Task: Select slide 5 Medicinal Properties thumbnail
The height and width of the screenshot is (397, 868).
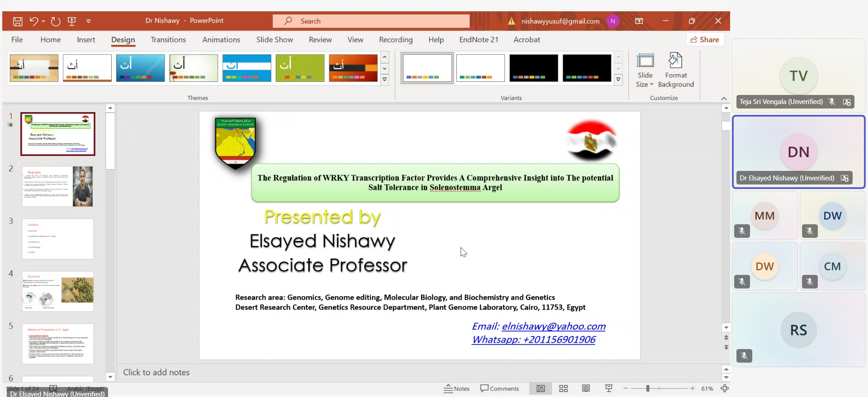Action: tap(58, 344)
